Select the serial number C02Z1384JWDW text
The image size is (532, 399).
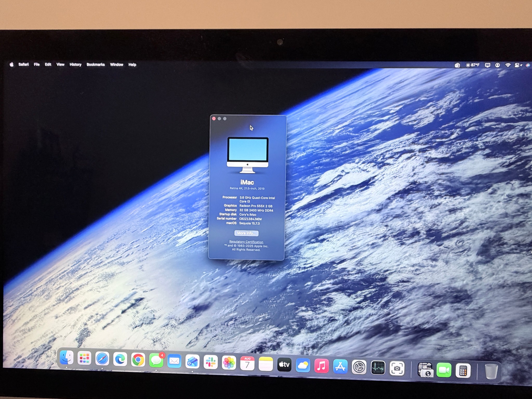tap(250, 219)
